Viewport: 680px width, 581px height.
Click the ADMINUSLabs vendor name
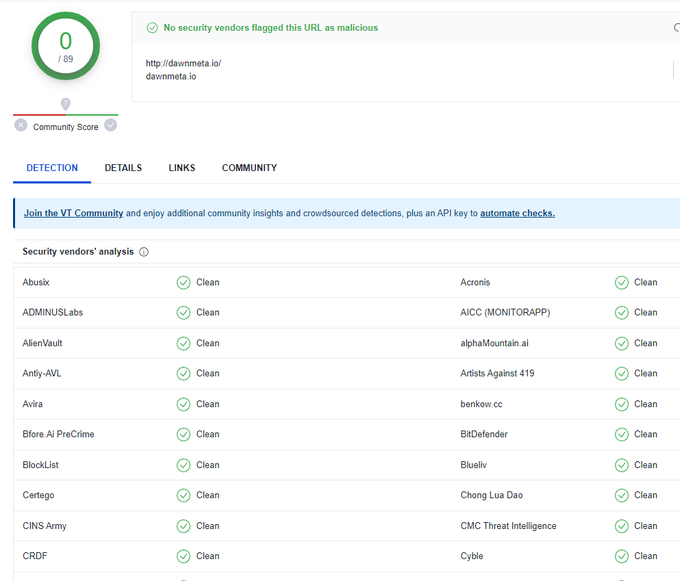pos(52,313)
